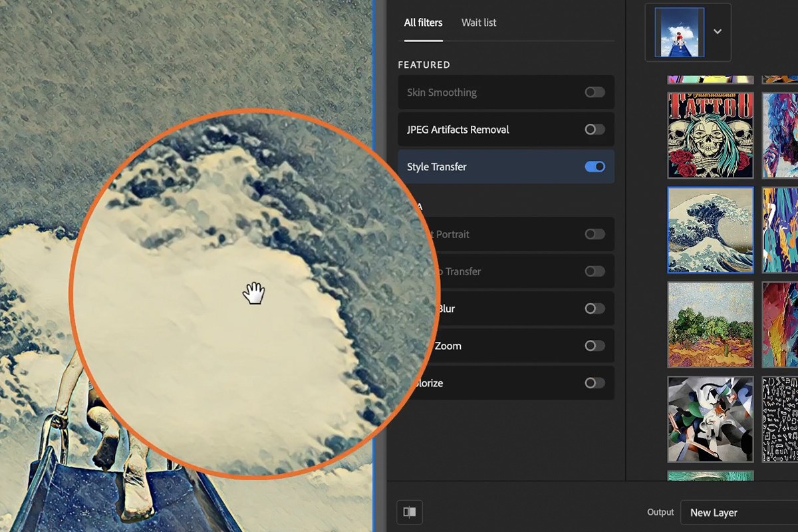The height and width of the screenshot is (532, 798).
Task: Turn on the Blur filter switch
Action: (595, 309)
